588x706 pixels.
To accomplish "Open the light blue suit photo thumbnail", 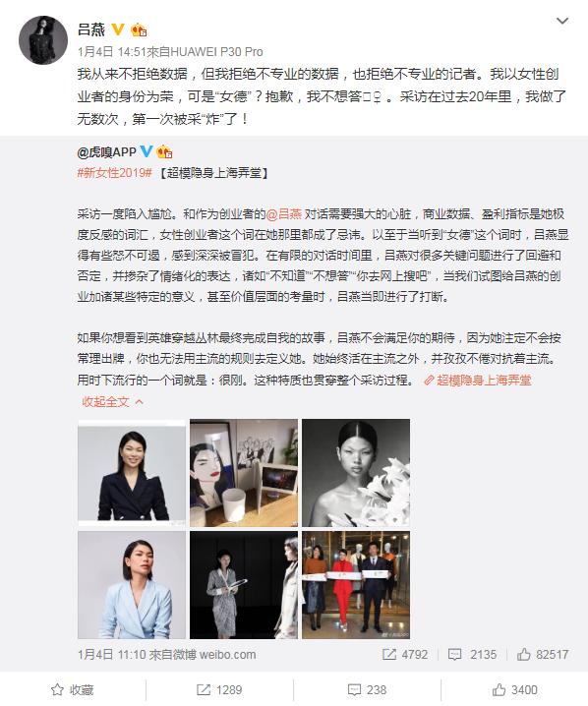I will [x=132, y=585].
